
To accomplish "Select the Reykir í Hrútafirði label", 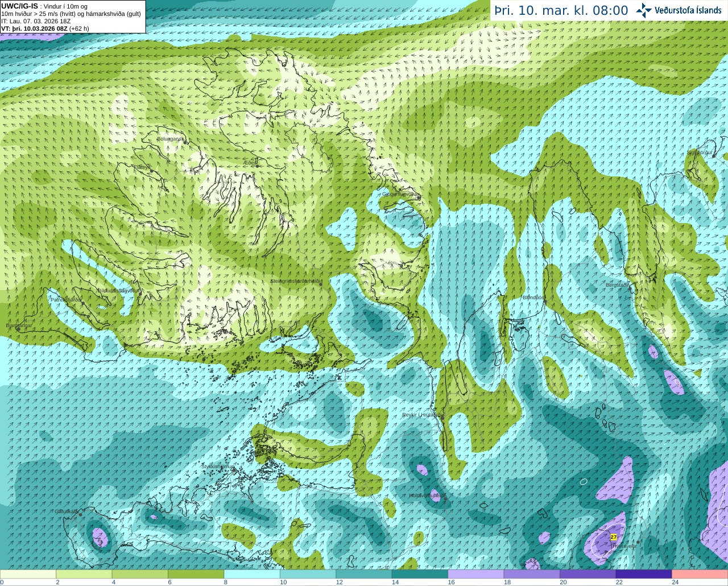I will pos(422,415).
